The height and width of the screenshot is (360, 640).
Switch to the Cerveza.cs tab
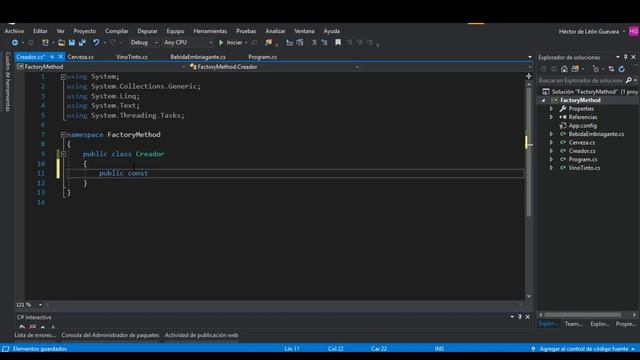click(x=80, y=57)
